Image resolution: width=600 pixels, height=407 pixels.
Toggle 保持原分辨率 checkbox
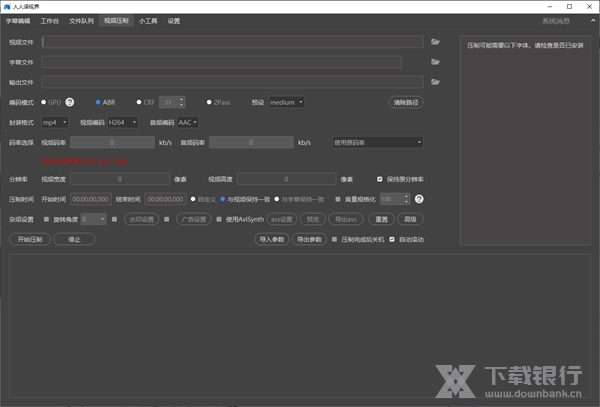(x=379, y=179)
